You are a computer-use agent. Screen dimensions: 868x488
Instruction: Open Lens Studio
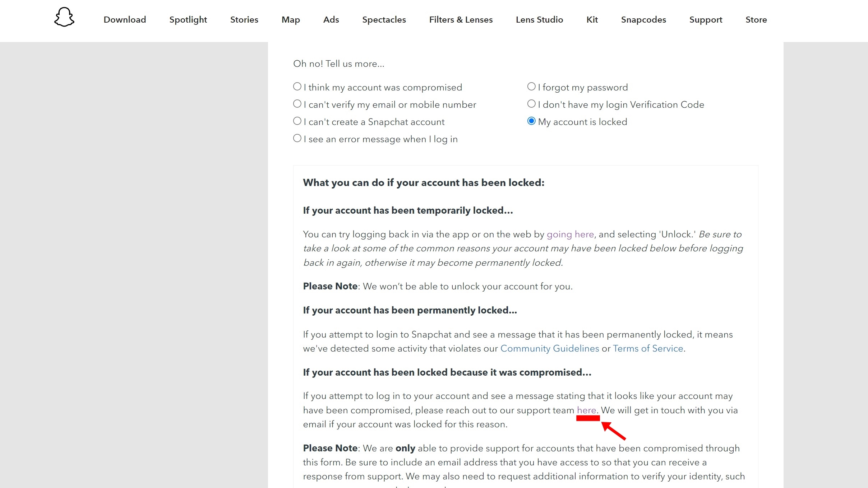tap(539, 19)
